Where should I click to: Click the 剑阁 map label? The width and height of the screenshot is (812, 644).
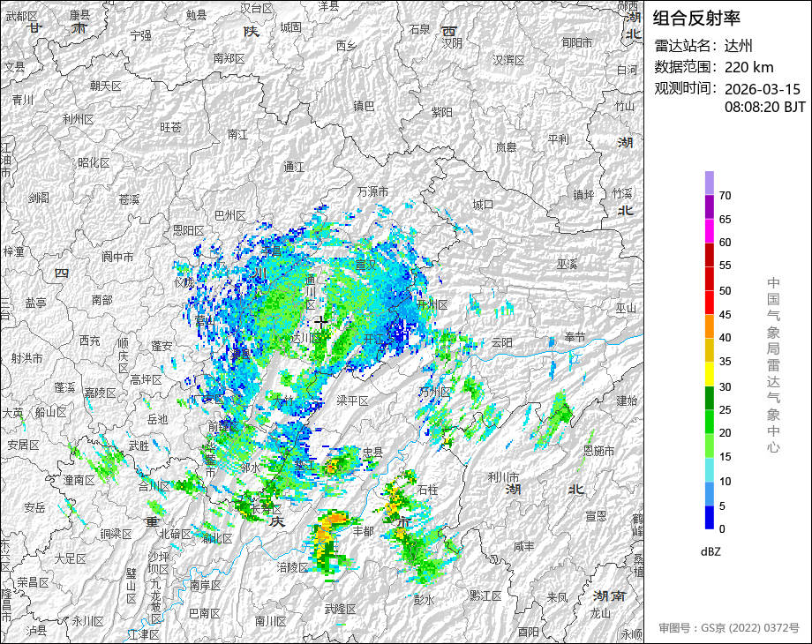pos(39,198)
